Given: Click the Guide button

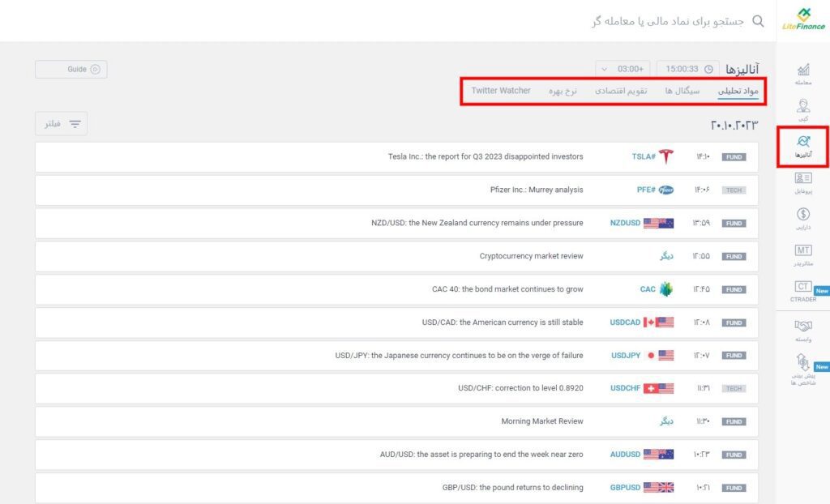Looking at the screenshot, I should [71, 70].
